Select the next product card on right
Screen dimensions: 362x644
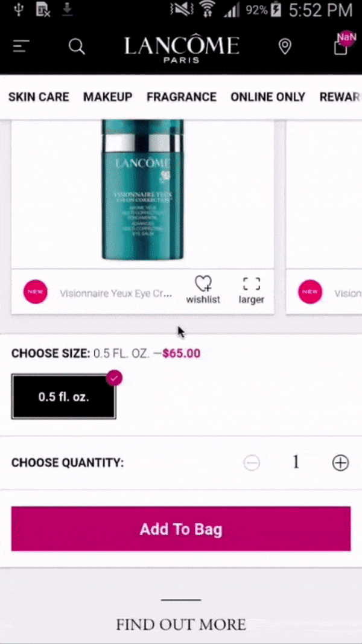pyautogui.click(x=324, y=217)
